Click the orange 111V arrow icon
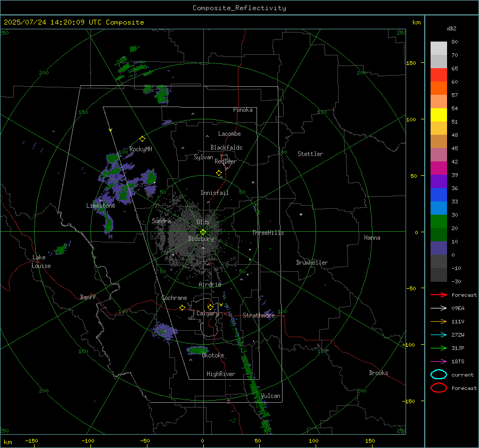The height and width of the screenshot is (448, 479). [439, 321]
